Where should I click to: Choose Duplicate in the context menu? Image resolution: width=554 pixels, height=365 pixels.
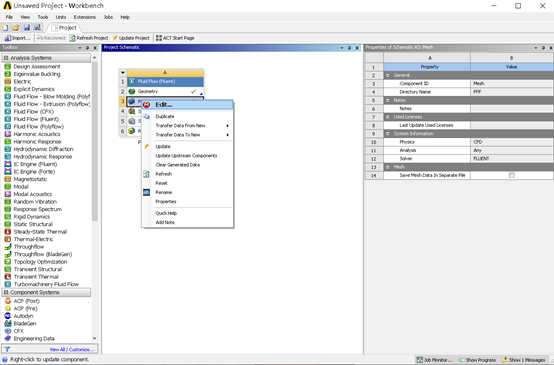click(188, 116)
